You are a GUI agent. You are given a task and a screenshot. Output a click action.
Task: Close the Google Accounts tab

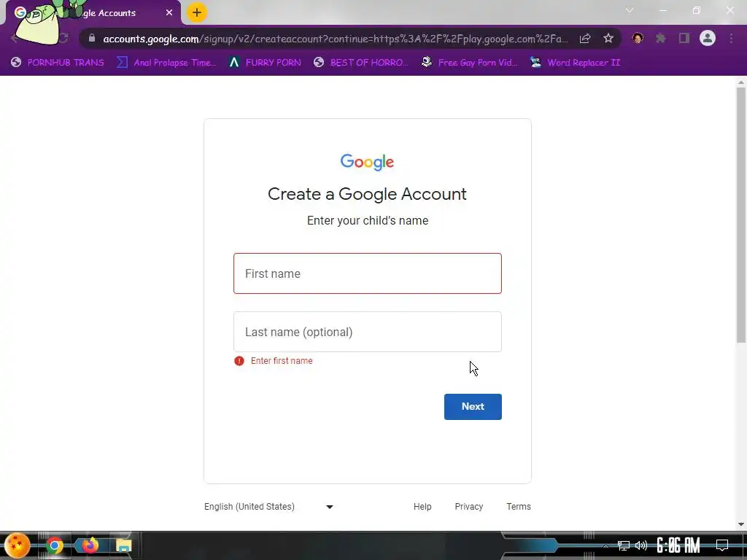[x=169, y=13]
